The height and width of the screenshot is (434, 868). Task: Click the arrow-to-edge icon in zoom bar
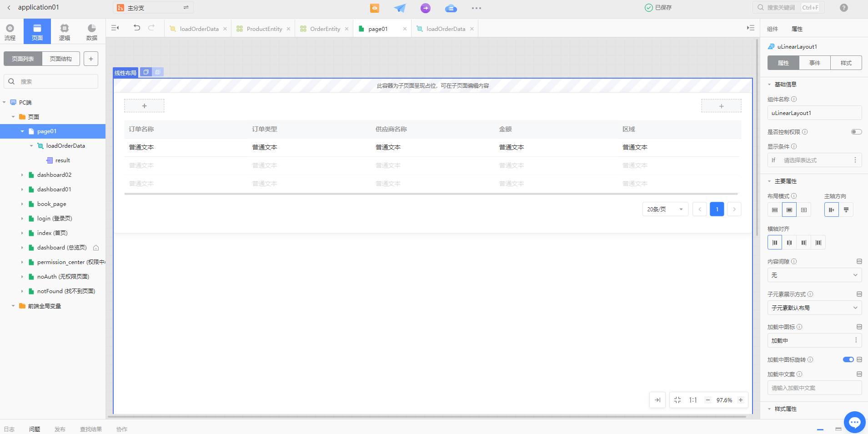(657, 400)
